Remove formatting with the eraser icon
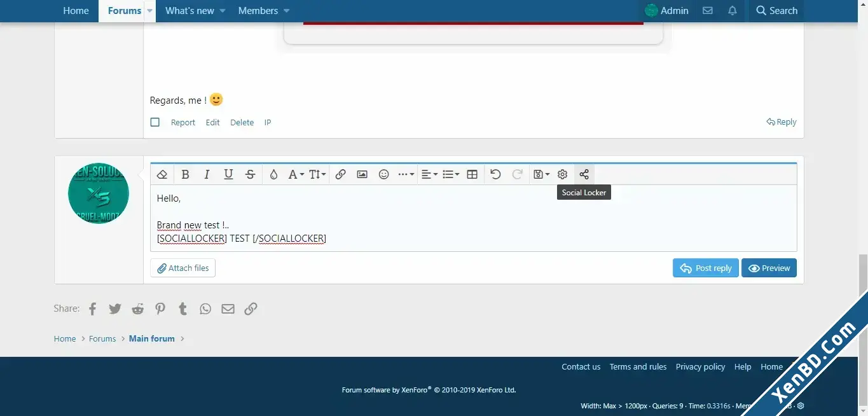The image size is (868, 416). click(162, 174)
